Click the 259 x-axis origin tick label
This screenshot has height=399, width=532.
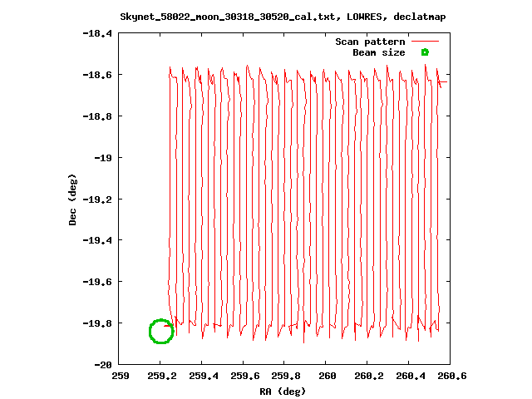[x=120, y=376]
